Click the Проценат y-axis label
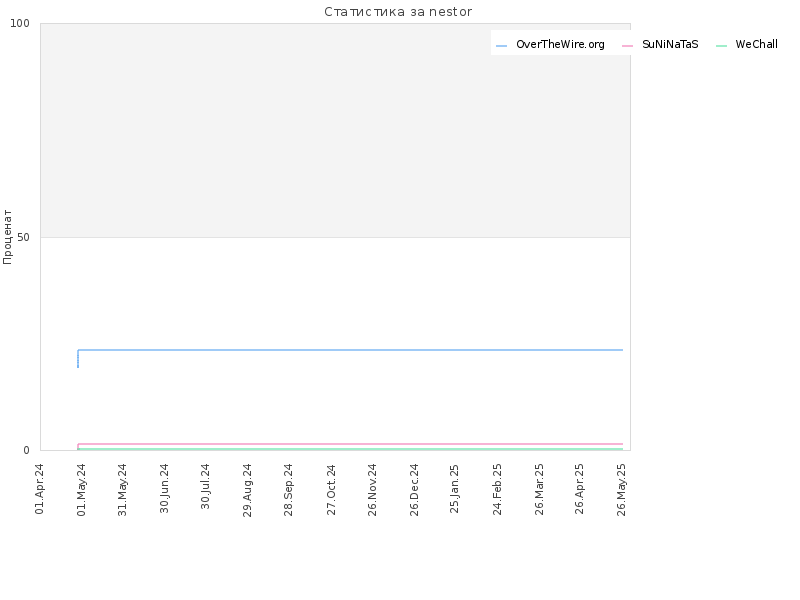The width and height of the screenshot is (800, 600). (x=7, y=237)
